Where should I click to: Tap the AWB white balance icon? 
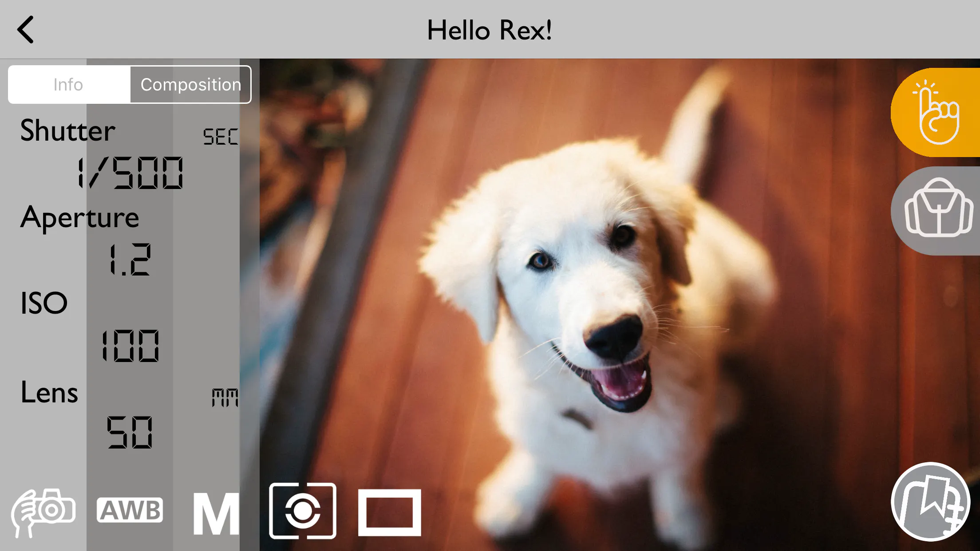pos(130,510)
